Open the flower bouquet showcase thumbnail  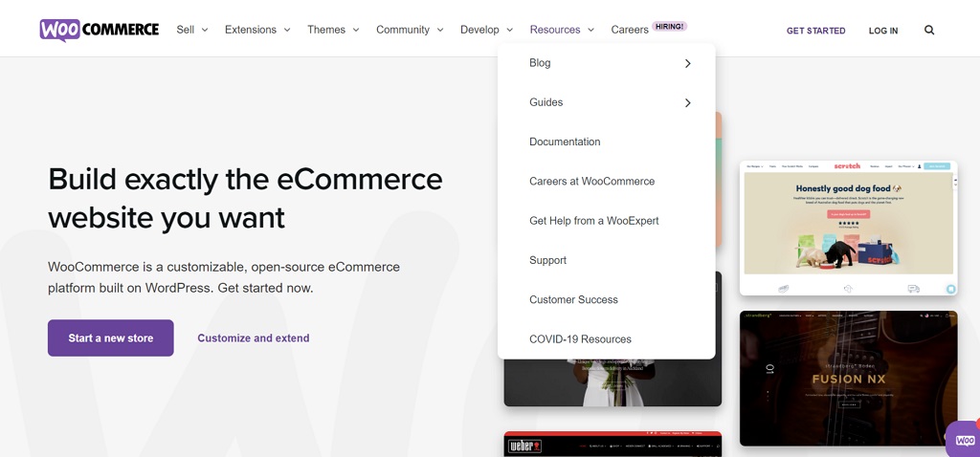(x=612, y=382)
